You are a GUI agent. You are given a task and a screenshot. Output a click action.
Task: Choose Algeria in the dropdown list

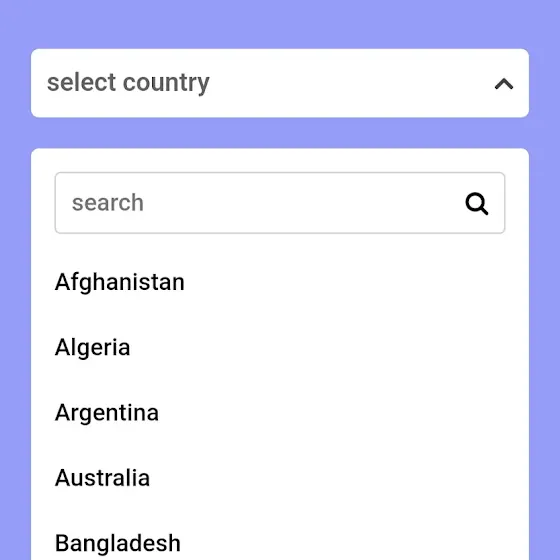pos(92,348)
